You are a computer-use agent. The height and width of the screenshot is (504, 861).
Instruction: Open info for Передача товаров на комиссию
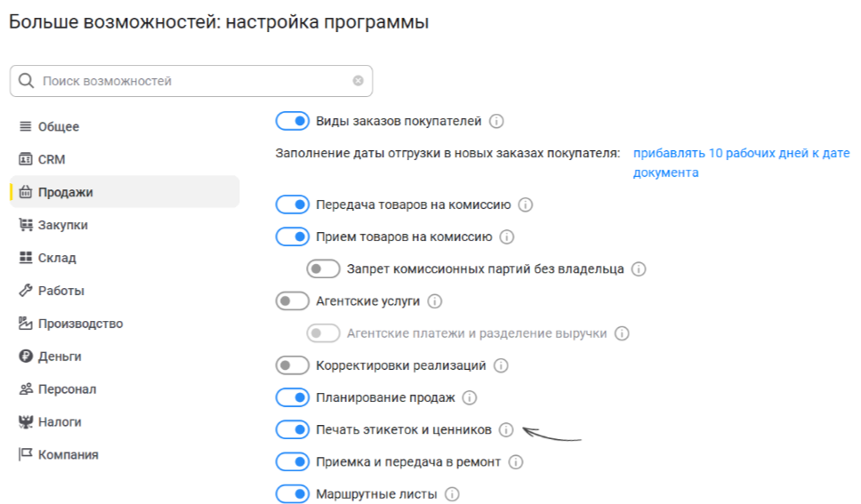coord(526,204)
